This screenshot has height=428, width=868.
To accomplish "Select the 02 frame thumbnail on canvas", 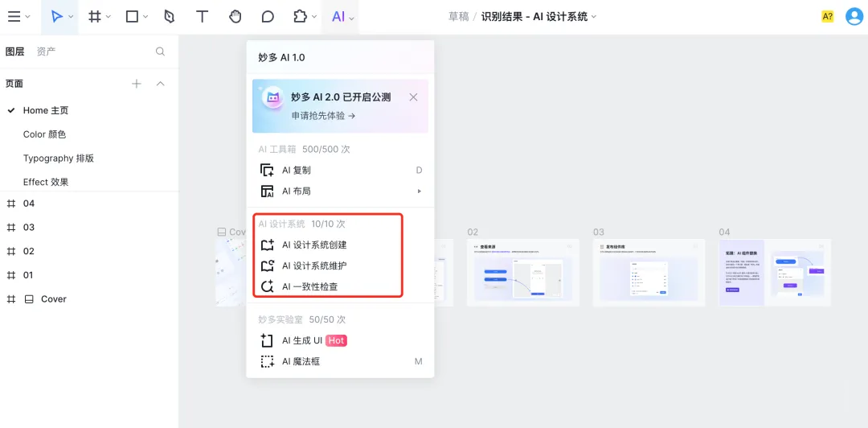I will tap(523, 272).
